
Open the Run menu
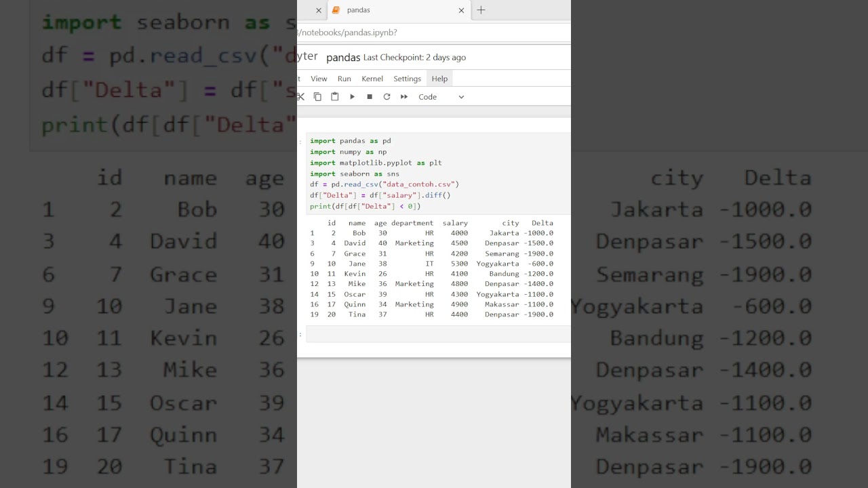(x=344, y=79)
